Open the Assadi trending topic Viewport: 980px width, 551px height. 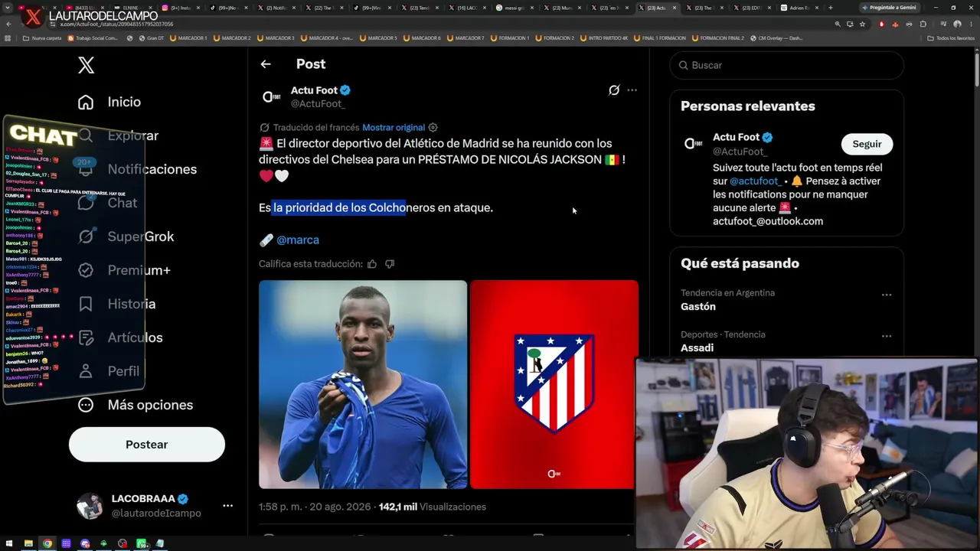pos(697,347)
